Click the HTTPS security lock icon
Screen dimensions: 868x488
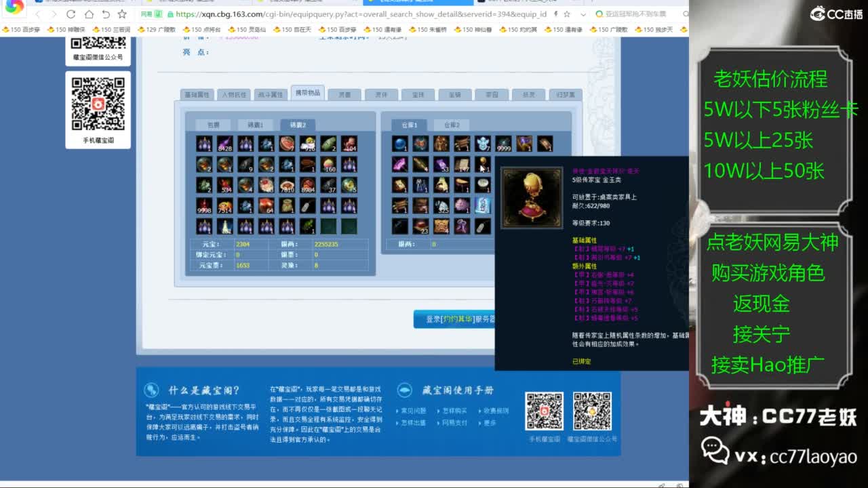[x=170, y=14]
